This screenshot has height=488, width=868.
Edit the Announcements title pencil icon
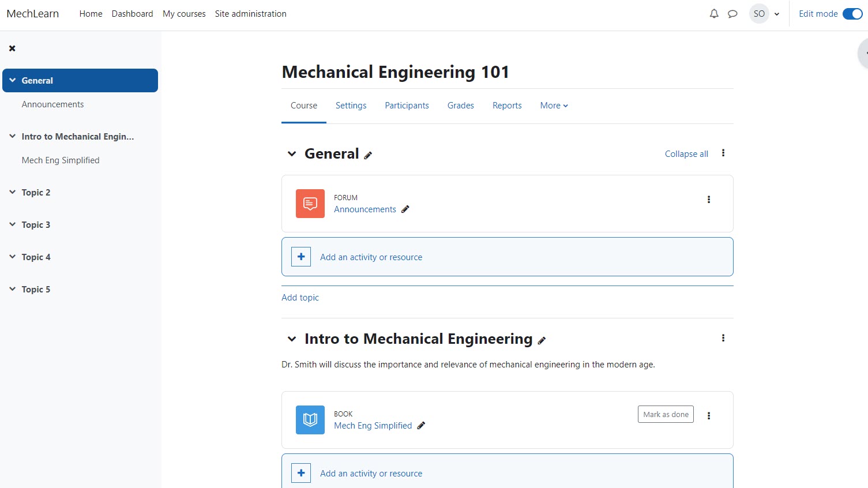pos(405,209)
